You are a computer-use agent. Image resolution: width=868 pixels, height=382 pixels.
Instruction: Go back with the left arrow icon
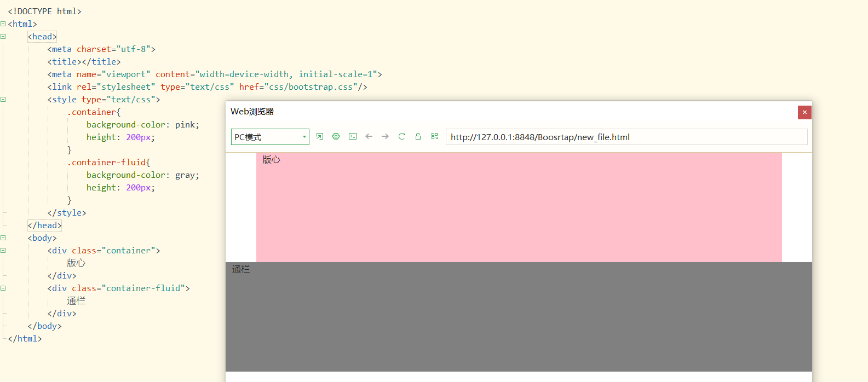[x=369, y=136]
